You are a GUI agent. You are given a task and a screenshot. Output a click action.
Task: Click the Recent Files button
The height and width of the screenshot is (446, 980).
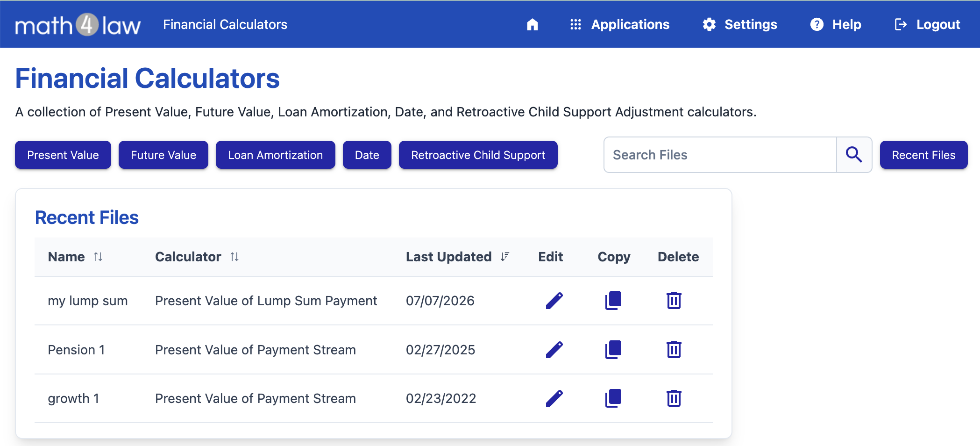pyautogui.click(x=924, y=155)
